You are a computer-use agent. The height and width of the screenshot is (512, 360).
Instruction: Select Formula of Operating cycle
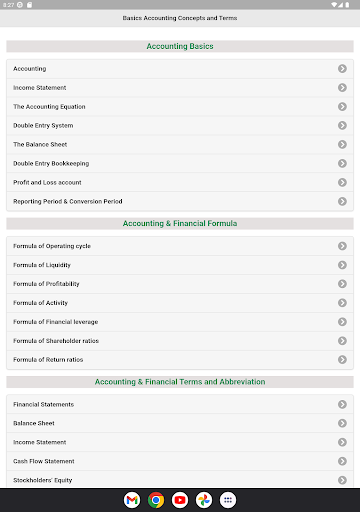tap(180, 246)
